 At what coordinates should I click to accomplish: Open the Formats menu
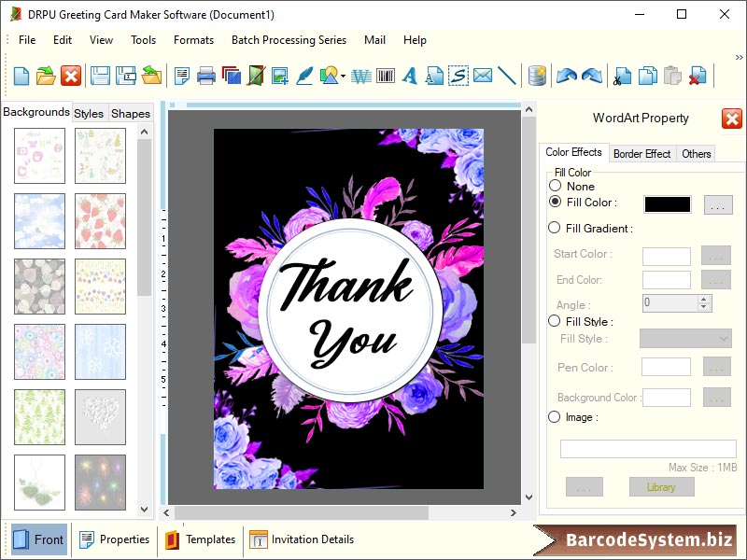(193, 40)
